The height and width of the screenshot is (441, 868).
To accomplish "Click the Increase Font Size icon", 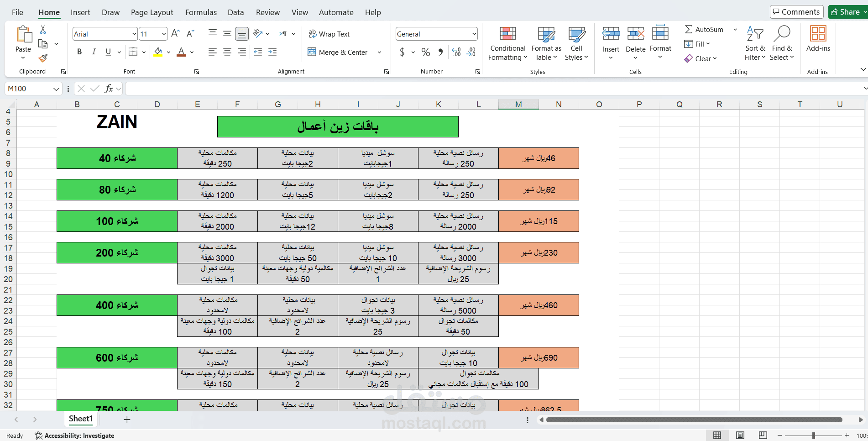I will point(175,34).
